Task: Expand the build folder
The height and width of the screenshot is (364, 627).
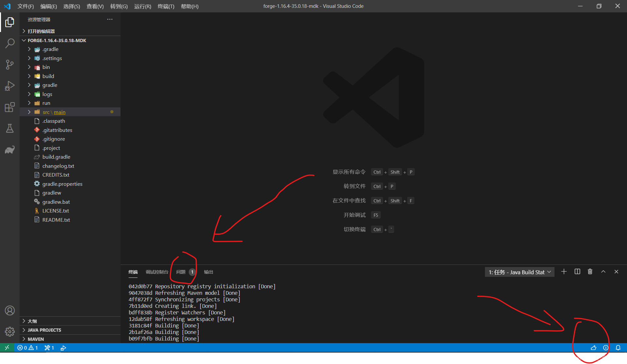Action: 70,76
